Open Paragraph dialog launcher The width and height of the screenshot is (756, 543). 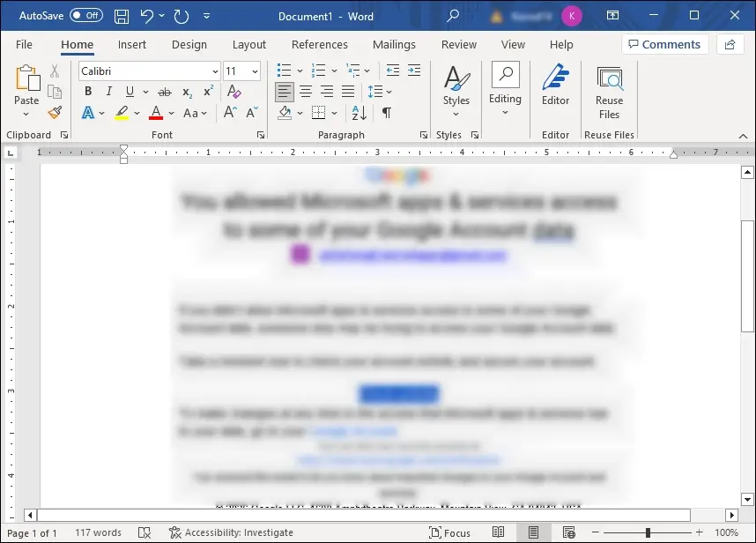[423, 135]
